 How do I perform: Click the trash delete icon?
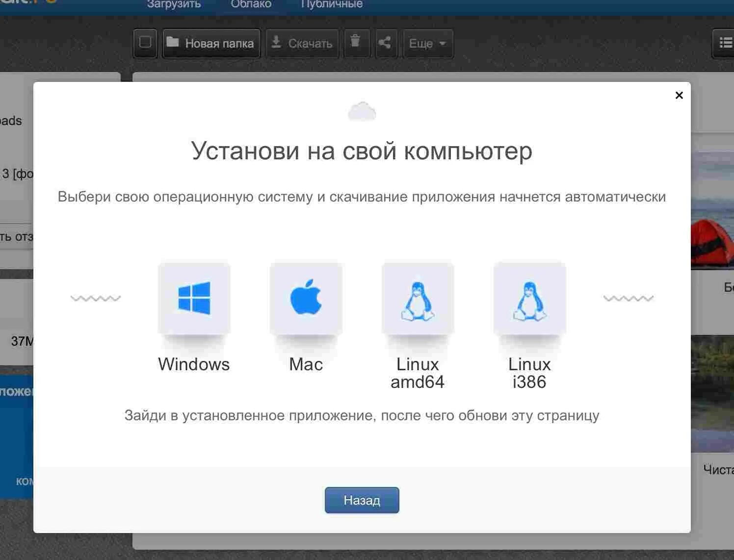356,43
